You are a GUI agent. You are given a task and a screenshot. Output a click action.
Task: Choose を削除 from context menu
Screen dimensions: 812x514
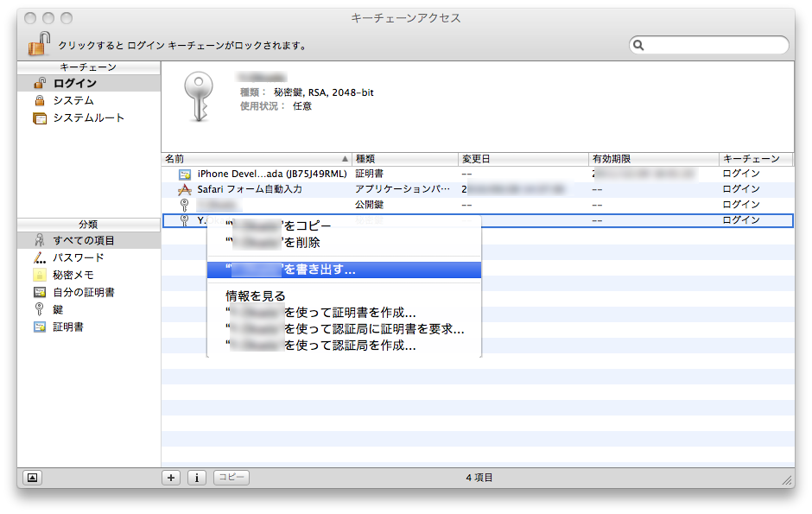[344, 242]
